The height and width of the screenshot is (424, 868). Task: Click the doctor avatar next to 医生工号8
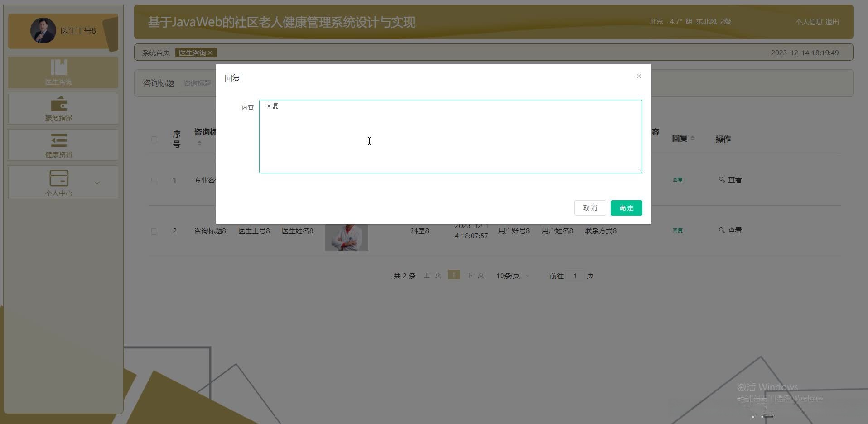pyautogui.click(x=43, y=30)
